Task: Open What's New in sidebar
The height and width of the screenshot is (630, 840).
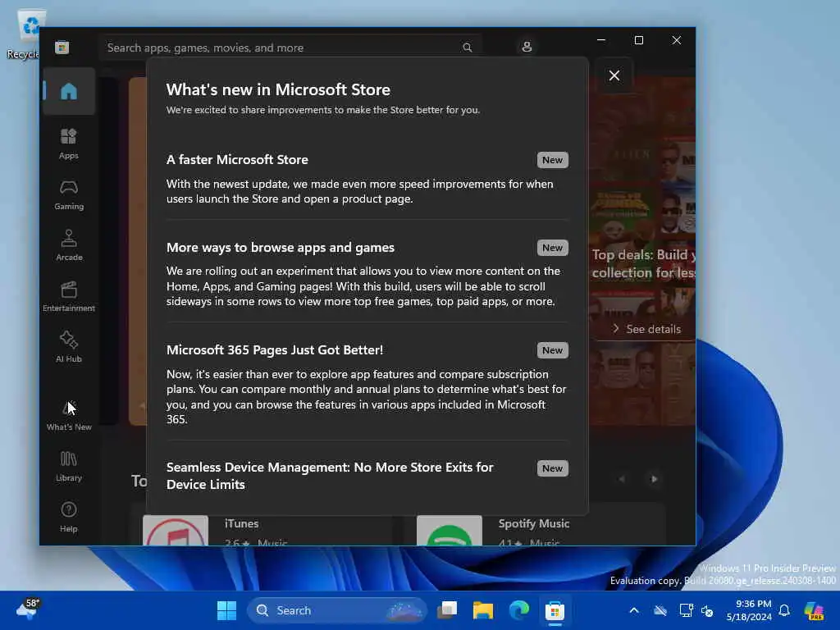Action: (x=69, y=416)
